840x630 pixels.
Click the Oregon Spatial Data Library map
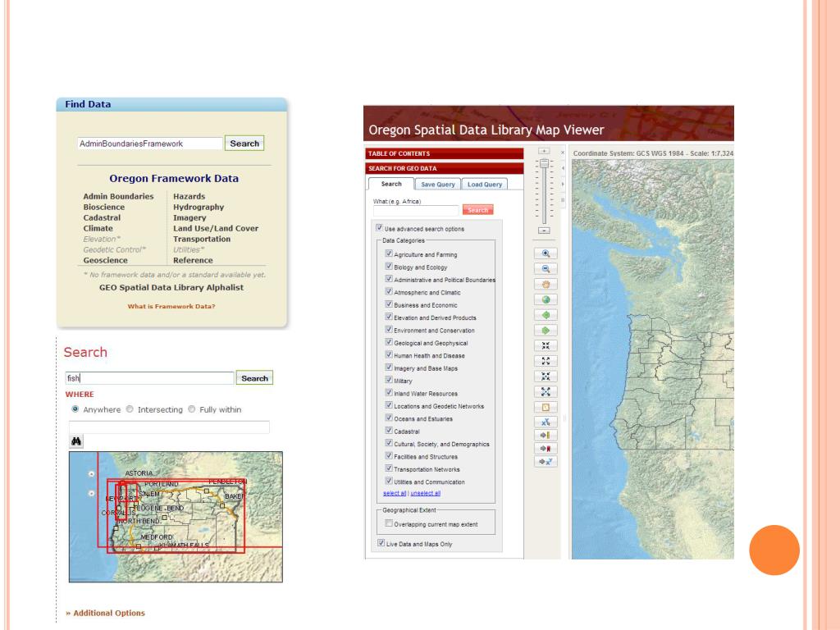pyautogui.click(x=652, y=359)
